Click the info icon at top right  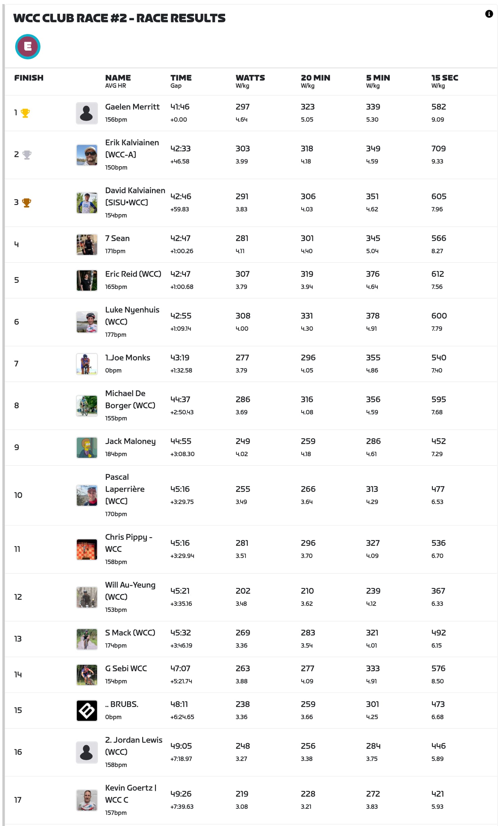click(x=489, y=14)
